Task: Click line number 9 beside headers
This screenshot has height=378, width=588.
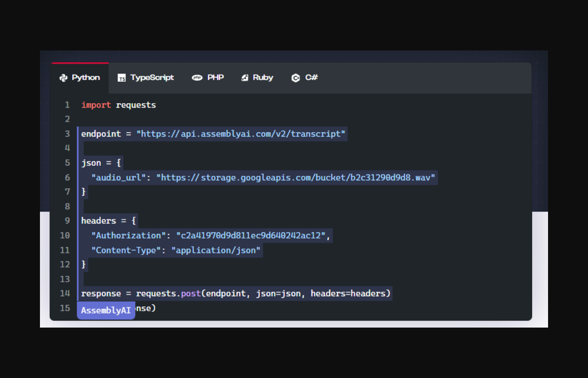Action: click(67, 221)
